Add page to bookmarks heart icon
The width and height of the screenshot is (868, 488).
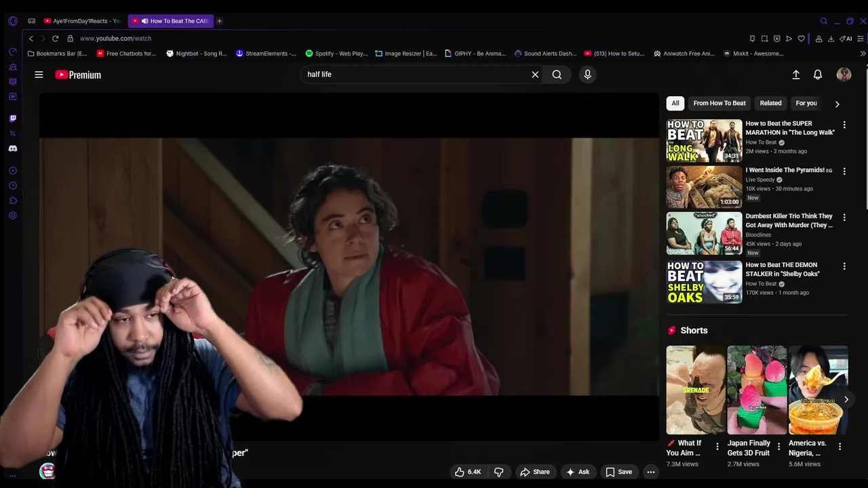coord(801,39)
